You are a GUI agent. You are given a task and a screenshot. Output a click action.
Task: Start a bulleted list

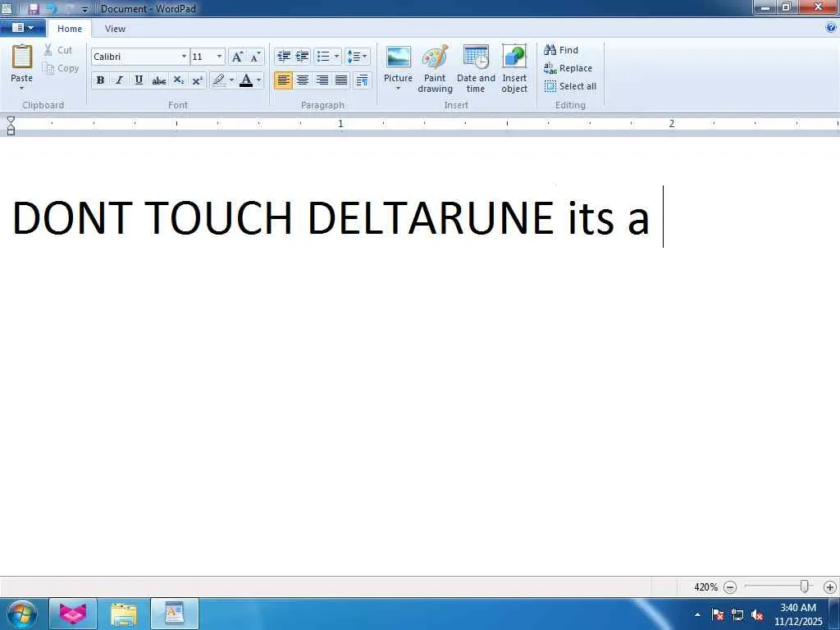pyautogui.click(x=323, y=57)
